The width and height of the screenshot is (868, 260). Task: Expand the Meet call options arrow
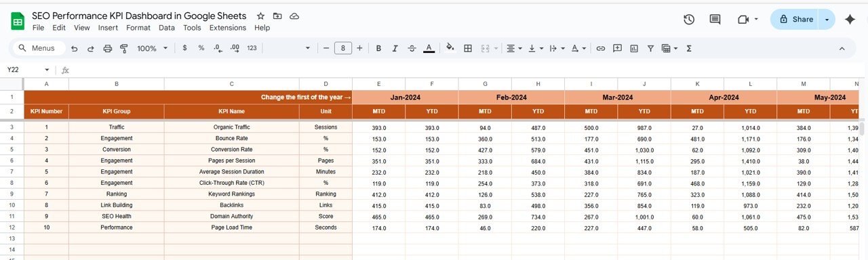click(756, 20)
